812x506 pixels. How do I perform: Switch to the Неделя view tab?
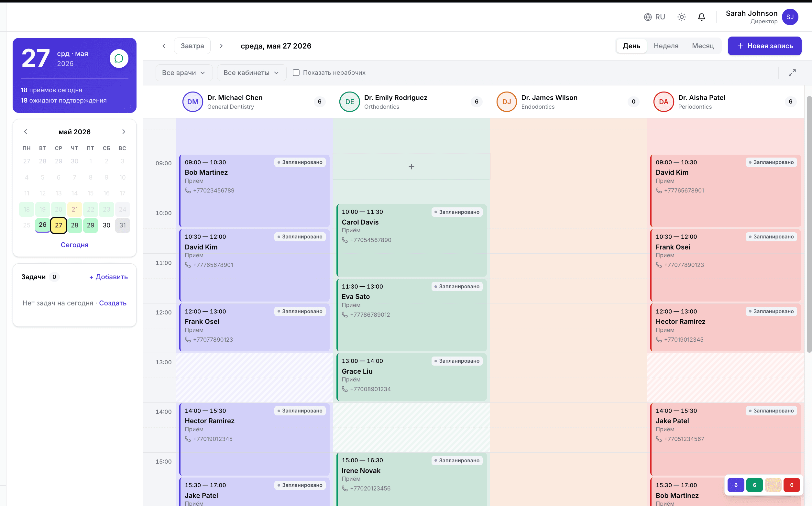tap(666, 46)
